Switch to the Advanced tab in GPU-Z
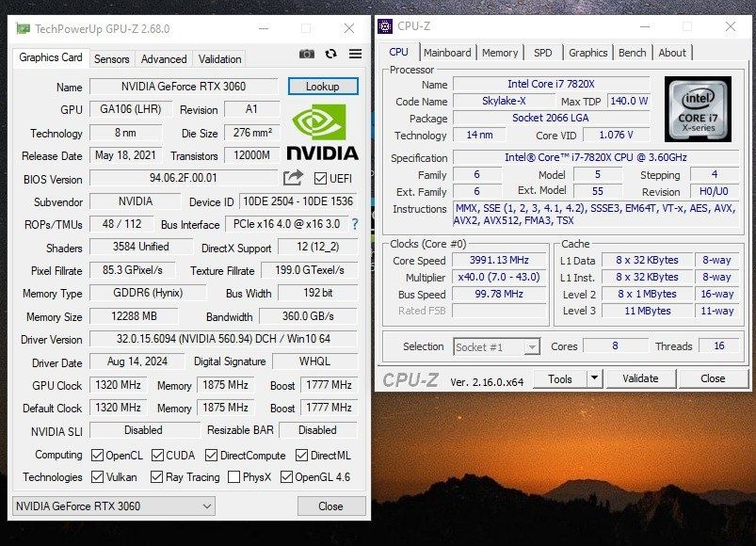Image resolution: width=756 pixels, height=546 pixels. [164, 59]
